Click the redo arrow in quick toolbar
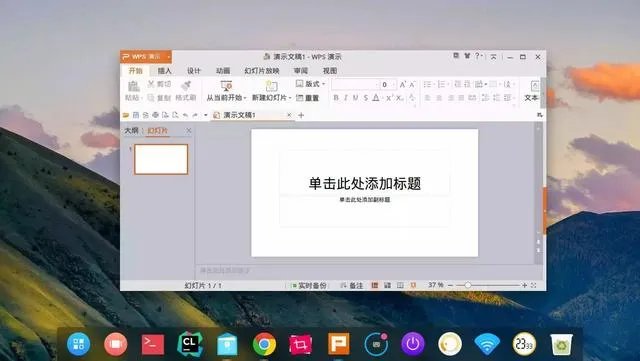 tap(196, 116)
